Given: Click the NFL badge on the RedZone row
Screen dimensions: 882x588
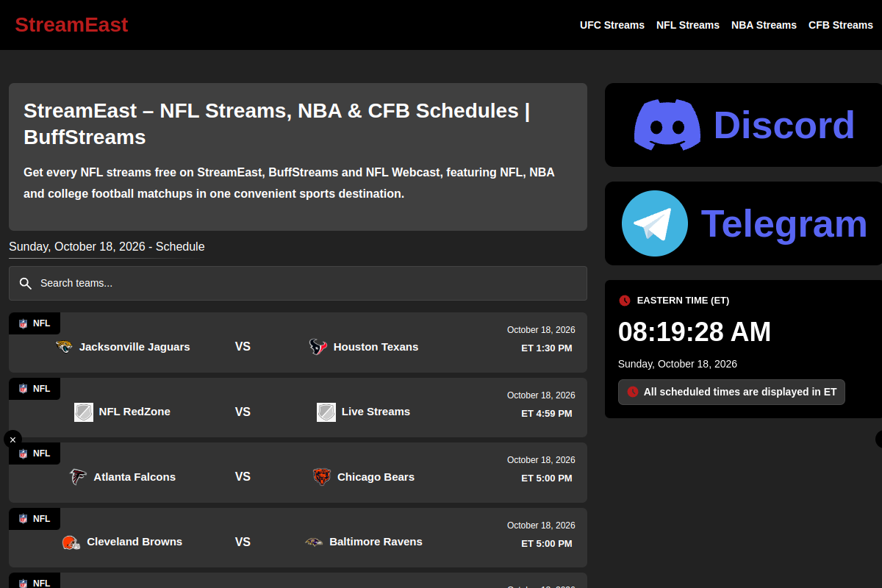Looking at the screenshot, I should coord(35,389).
